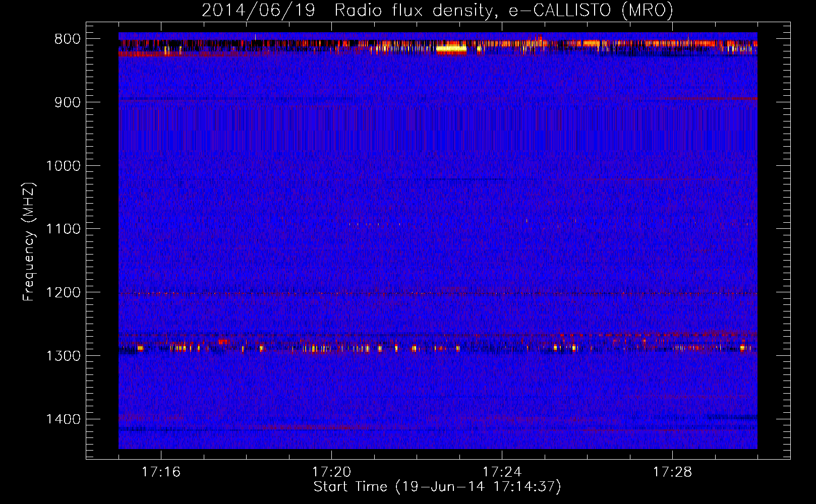Click the 'Frequency (MHZ)' axis label
The width and height of the screenshot is (816, 504).
[x=29, y=242]
